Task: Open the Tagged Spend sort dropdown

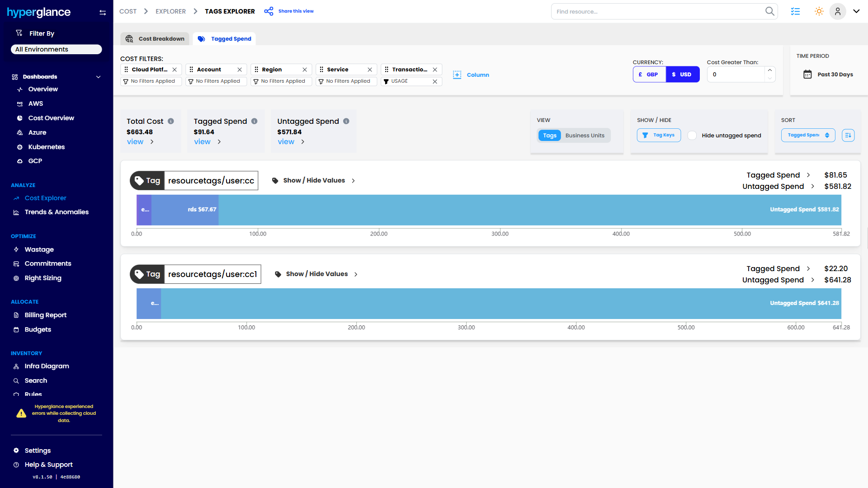Action: click(808, 135)
